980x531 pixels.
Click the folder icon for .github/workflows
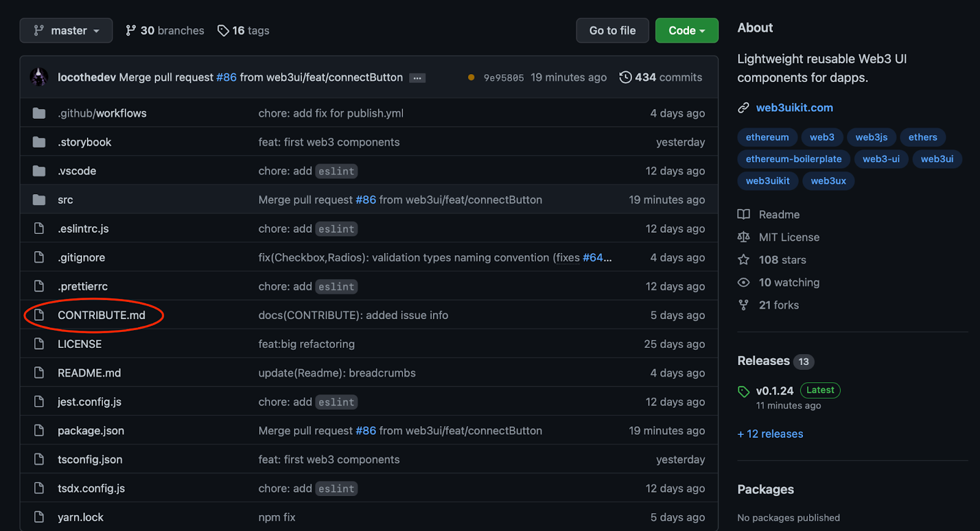point(39,113)
